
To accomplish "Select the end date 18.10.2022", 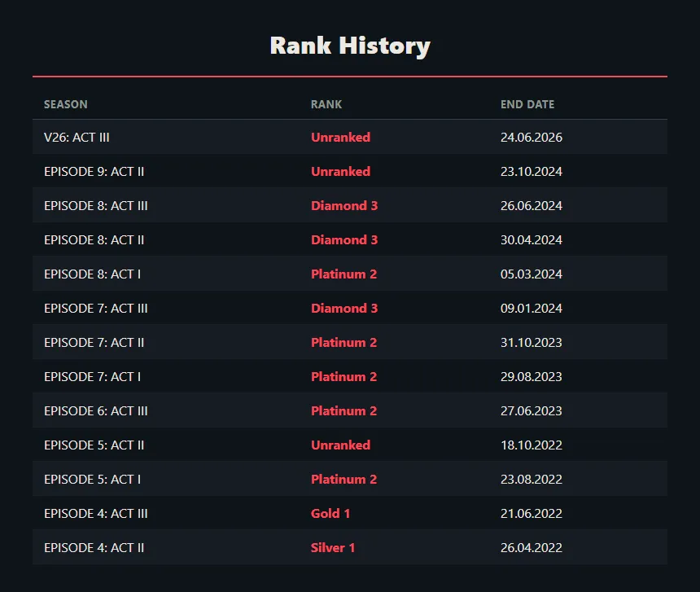I will [532, 445].
